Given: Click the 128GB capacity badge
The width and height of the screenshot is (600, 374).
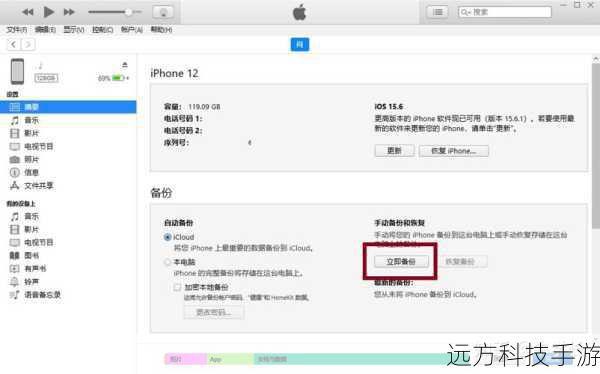Looking at the screenshot, I should (46, 78).
